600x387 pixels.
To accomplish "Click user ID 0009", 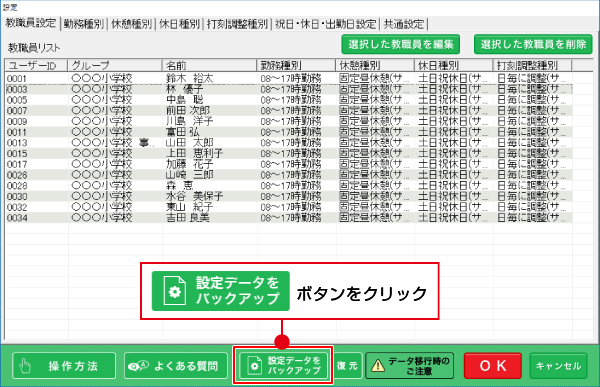I will click(x=17, y=122).
